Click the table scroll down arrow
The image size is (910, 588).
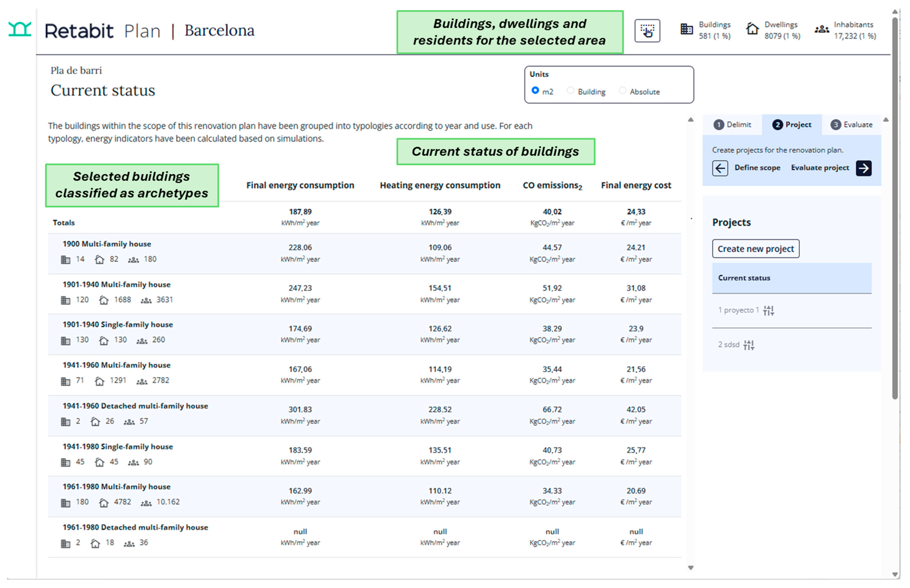tap(691, 568)
